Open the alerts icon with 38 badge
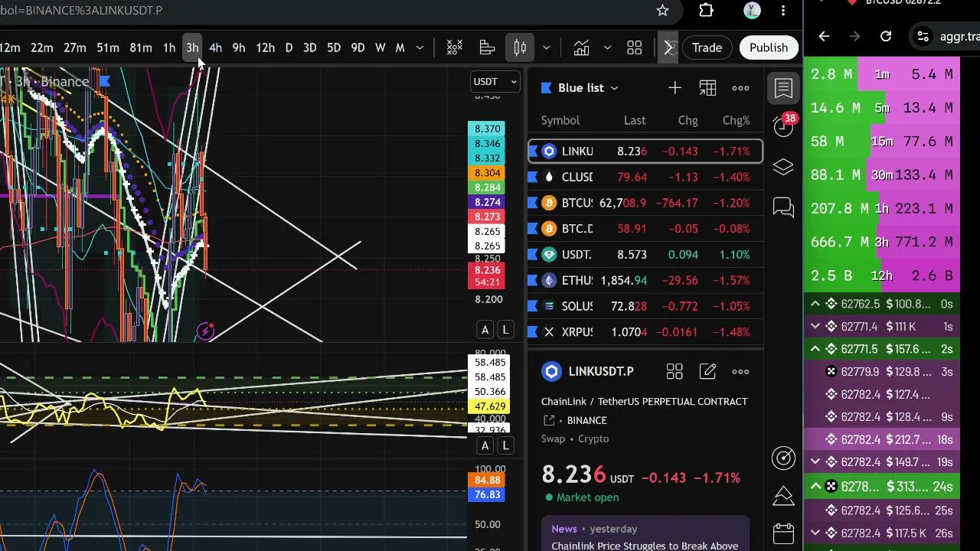 (x=784, y=126)
